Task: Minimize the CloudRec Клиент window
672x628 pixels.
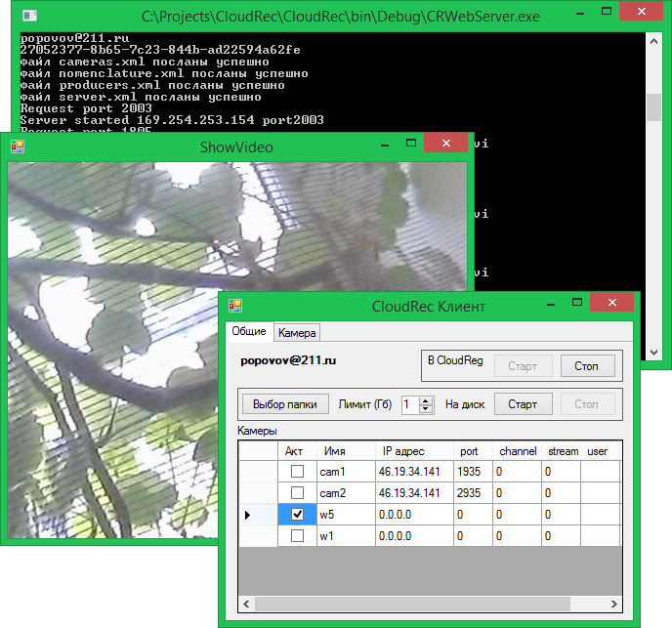Action: [x=551, y=304]
